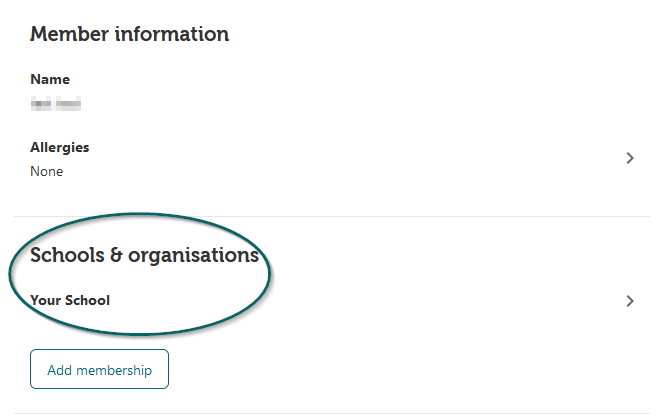The height and width of the screenshot is (417, 657).
Task: Click the word "organisations" in the section heading
Action: (193, 256)
